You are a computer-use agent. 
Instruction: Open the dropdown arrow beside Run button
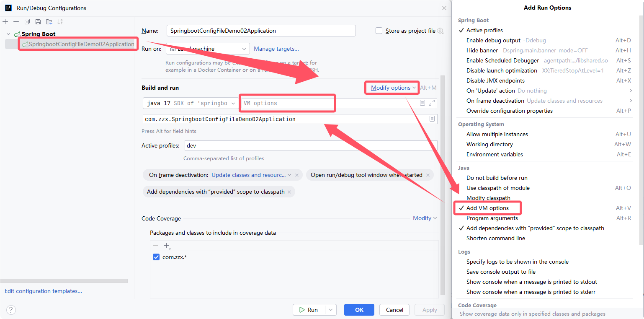(331, 310)
